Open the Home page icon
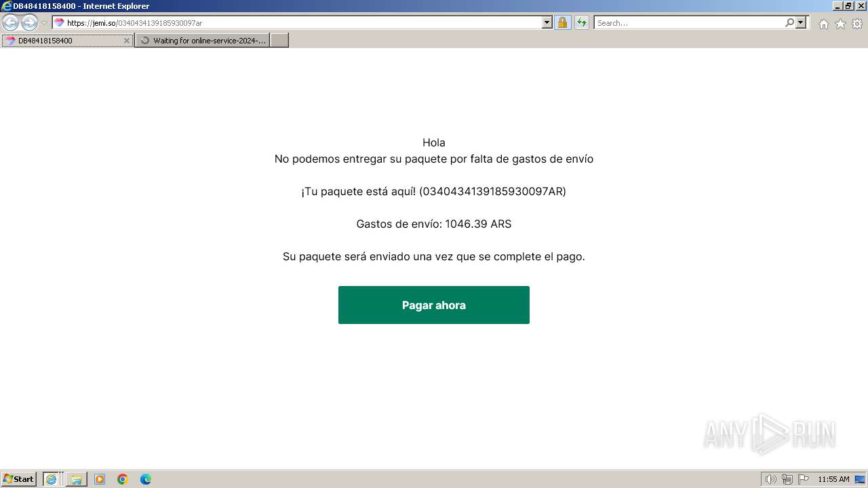 (x=823, y=24)
